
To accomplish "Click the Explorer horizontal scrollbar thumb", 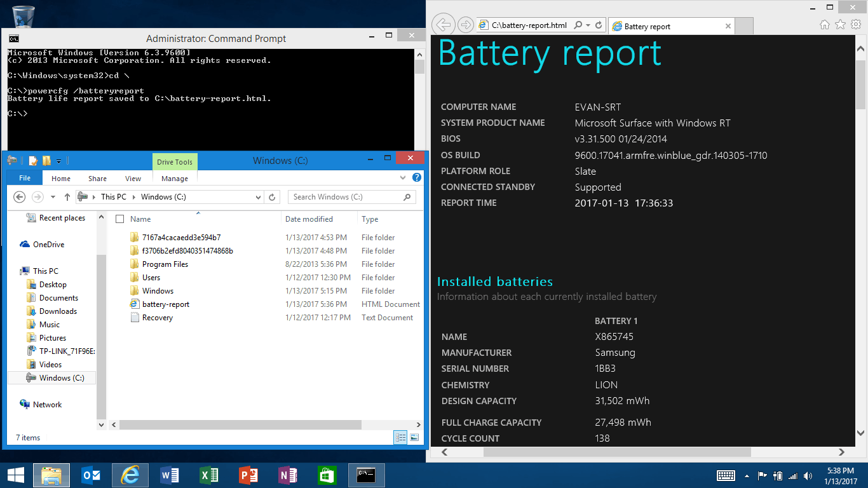I will pyautogui.click(x=240, y=424).
